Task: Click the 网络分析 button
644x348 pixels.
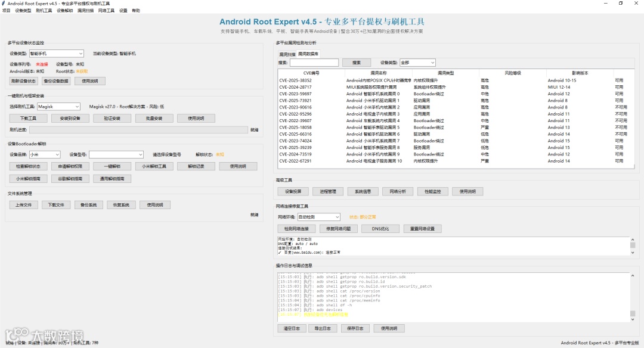Action: pyautogui.click(x=398, y=191)
